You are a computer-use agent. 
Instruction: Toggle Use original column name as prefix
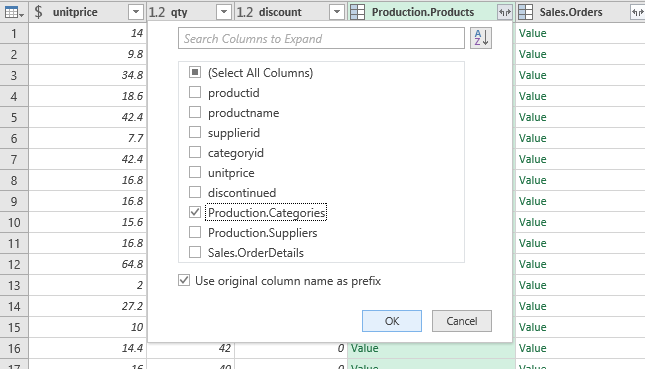coord(184,281)
